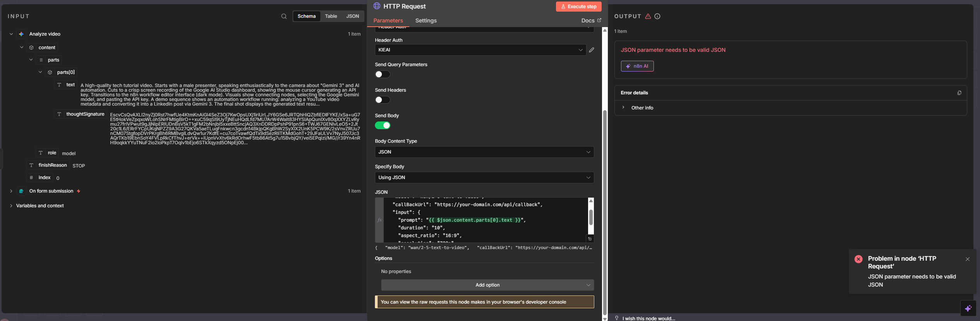
Task: Copy error details with the copy icon
Action: pyautogui.click(x=959, y=93)
